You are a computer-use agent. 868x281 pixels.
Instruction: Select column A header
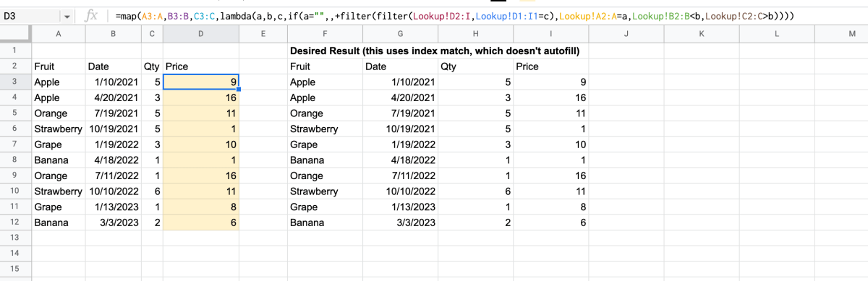tap(58, 34)
